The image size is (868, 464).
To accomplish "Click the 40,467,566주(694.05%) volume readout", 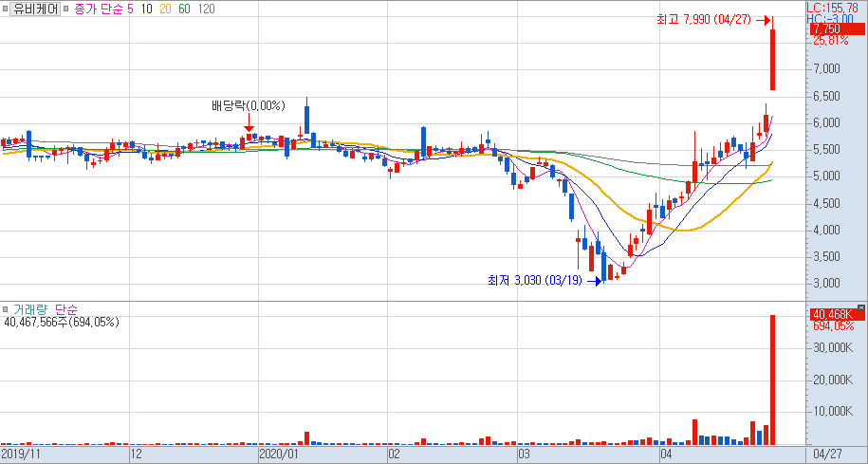I will [x=62, y=322].
